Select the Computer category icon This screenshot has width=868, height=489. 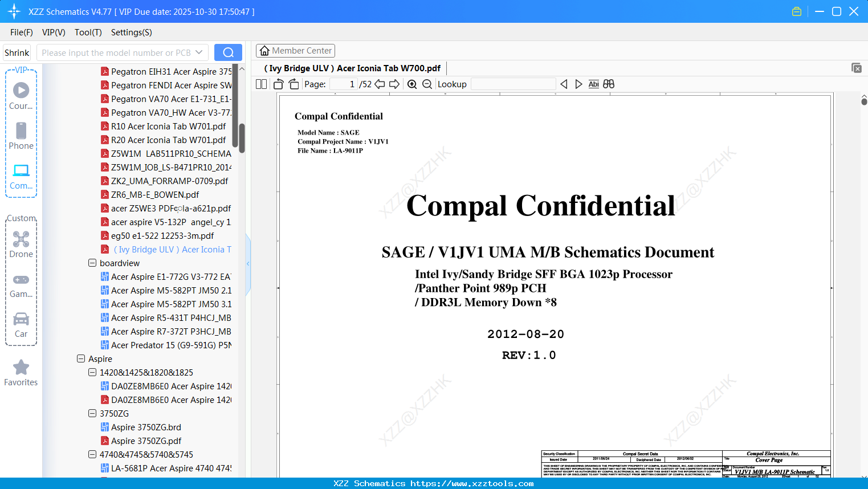[21, 176]
